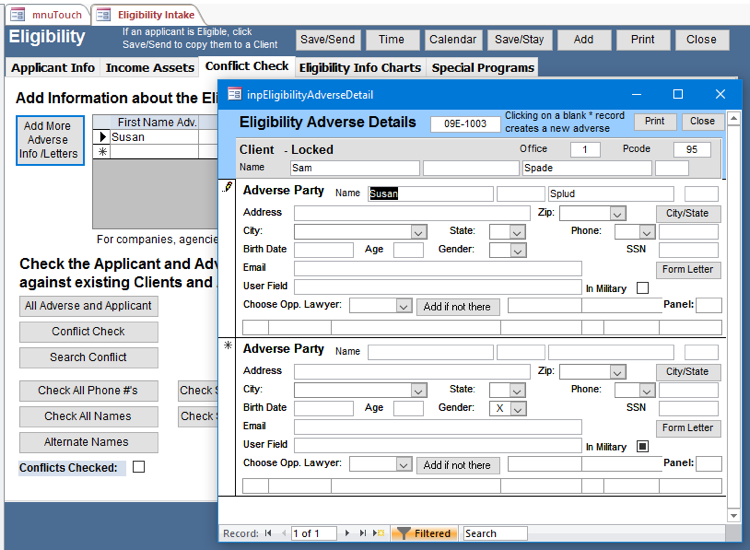Click the pencil record selector for Susan
This screenshot has width=750, height=550.
pyautogui.click(x=227, y=187)
